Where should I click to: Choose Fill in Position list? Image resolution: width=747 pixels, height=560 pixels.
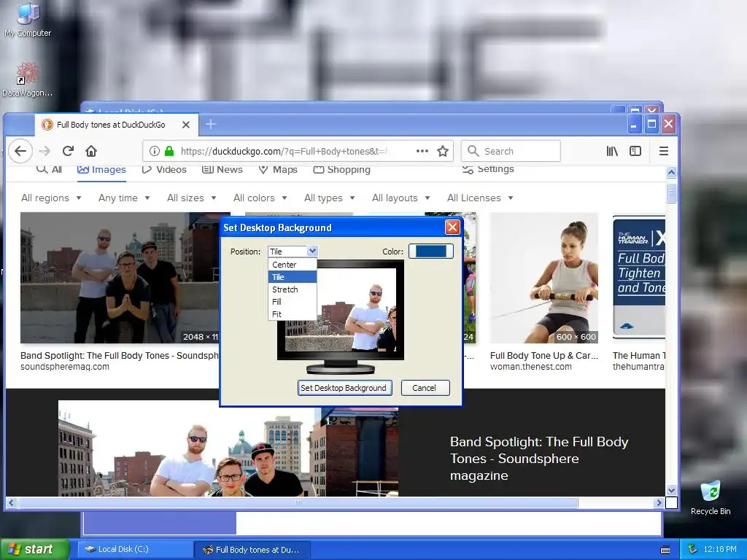pyautogui.click(x=293, y=302)
